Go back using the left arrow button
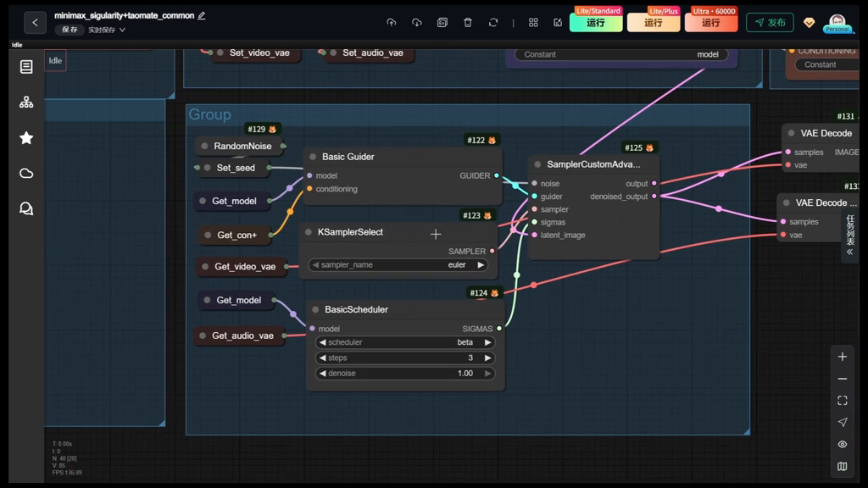The image size is (868, 488). pyautogui.click(x=35, y=23)
